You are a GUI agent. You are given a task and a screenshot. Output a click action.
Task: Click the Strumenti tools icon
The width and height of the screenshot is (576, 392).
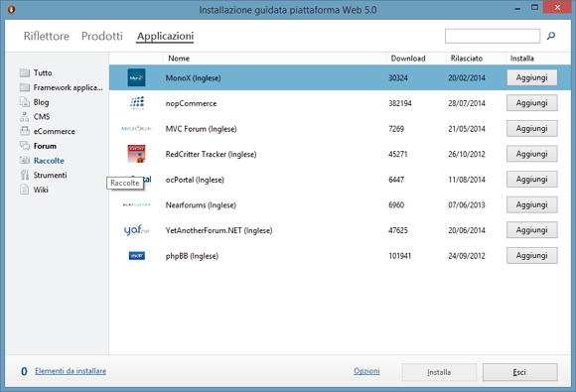(25, 175)
